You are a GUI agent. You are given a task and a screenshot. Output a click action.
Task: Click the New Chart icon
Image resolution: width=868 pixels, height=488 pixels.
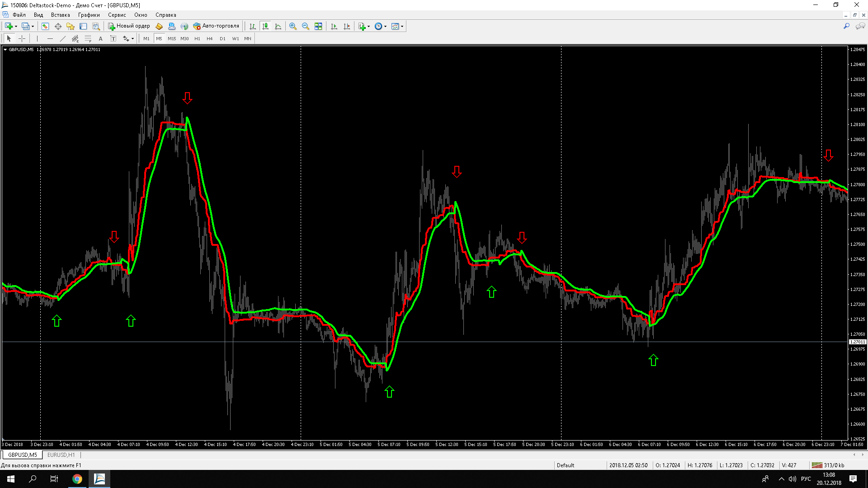(9, 26)
